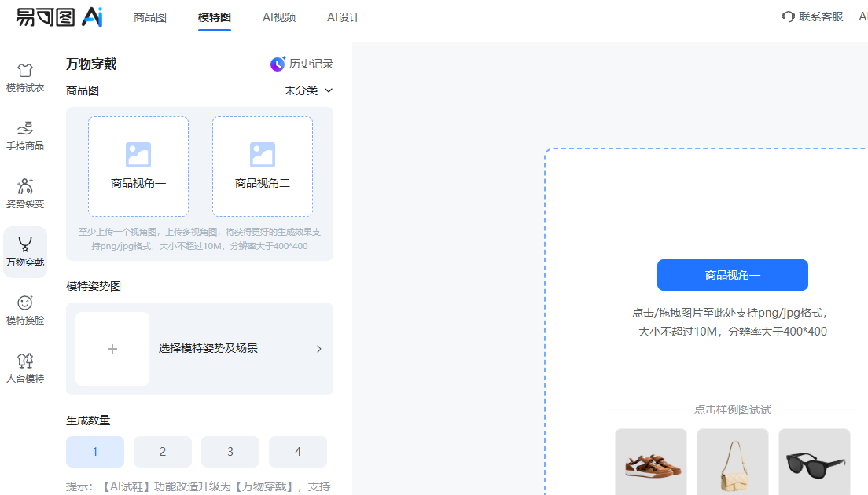The height and width of the screenshot is (495, 868).
Task: Click the 联系客服 headset icon
Action: pos(788,16)
